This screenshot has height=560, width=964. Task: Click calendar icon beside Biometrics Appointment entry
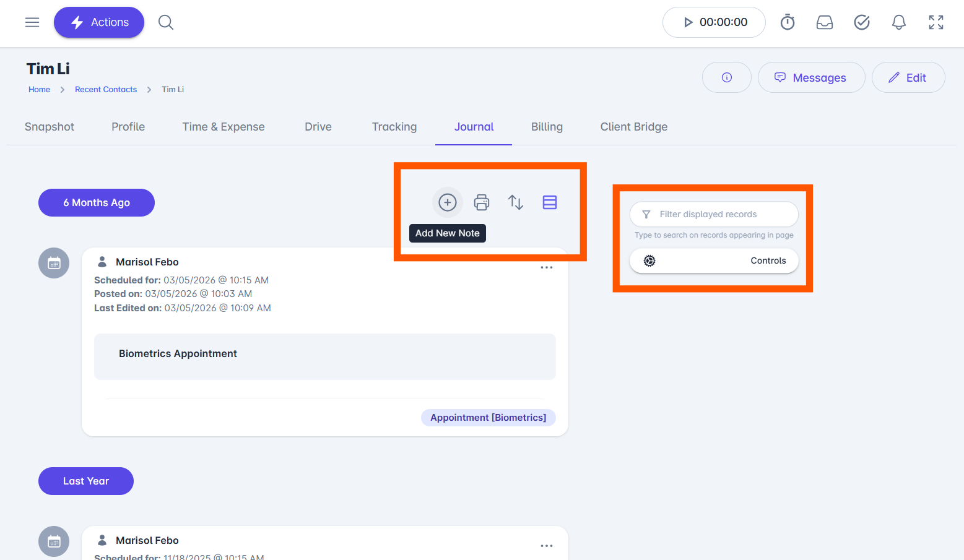[x=54, y=263]
